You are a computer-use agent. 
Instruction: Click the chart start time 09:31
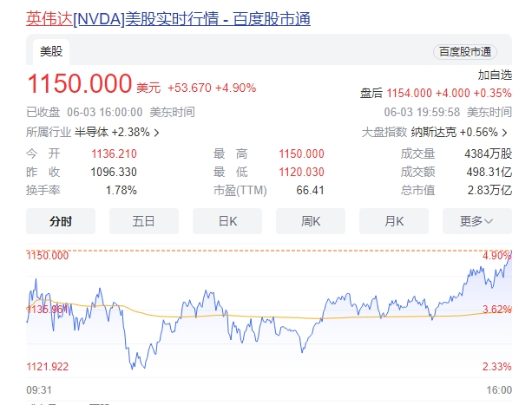click(x=39, y=390)
